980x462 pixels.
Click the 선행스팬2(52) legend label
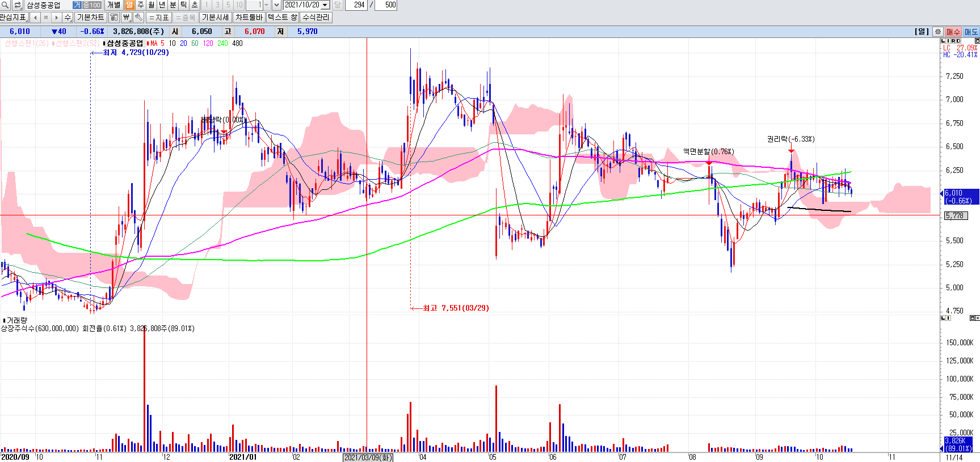[x=76, y=43]
